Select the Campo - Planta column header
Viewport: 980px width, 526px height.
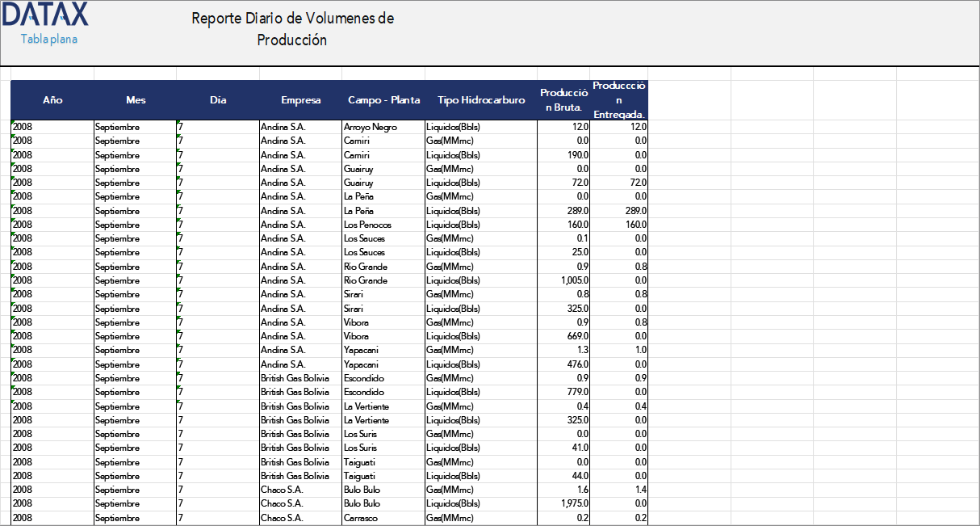pyautogui.click(x=383, y=100)
